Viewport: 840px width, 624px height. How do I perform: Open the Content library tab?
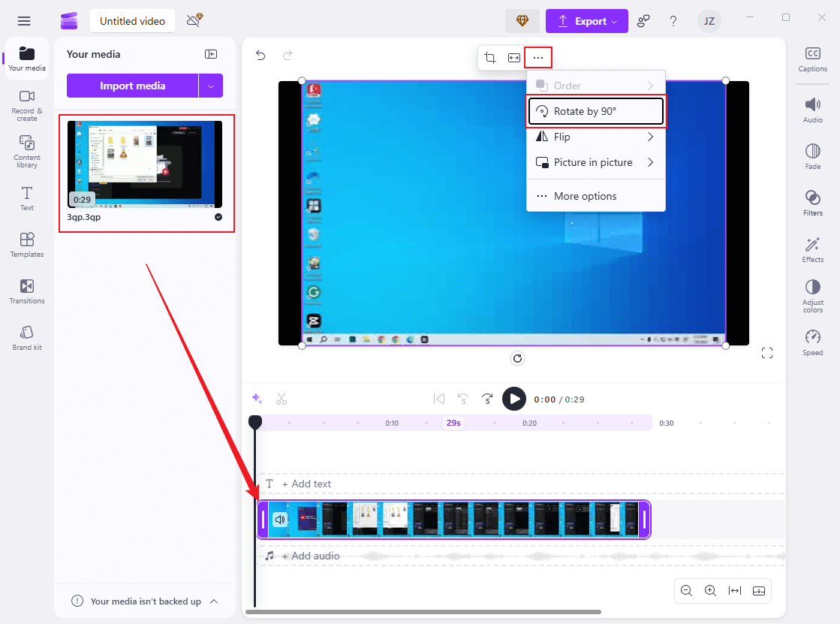coord(27,152)
